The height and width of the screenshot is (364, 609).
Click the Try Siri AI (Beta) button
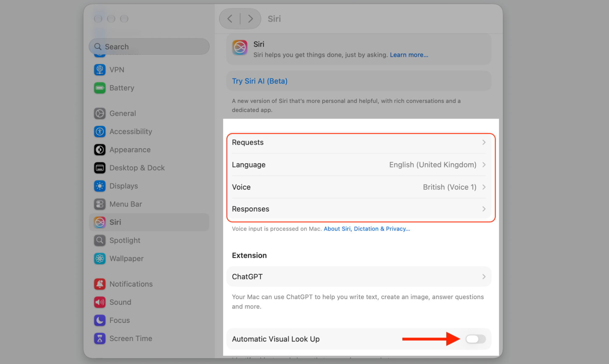pyautogui.click(x=260, y=81)
